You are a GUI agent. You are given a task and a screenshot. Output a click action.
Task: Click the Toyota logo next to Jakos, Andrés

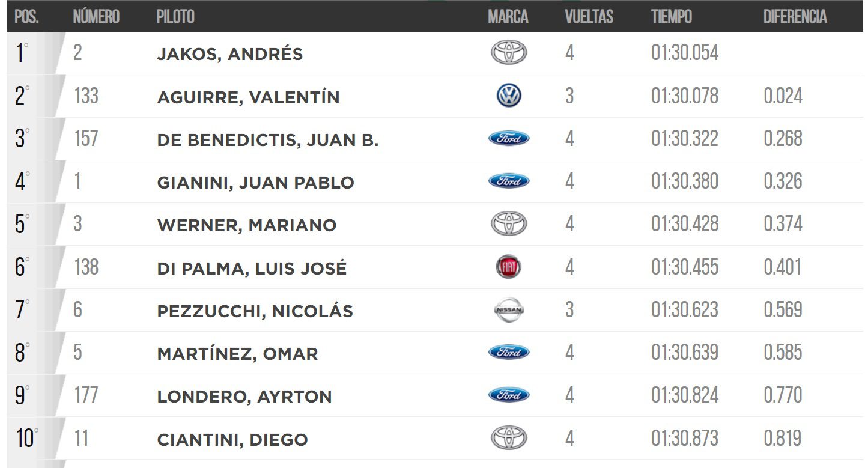(508, 53)
